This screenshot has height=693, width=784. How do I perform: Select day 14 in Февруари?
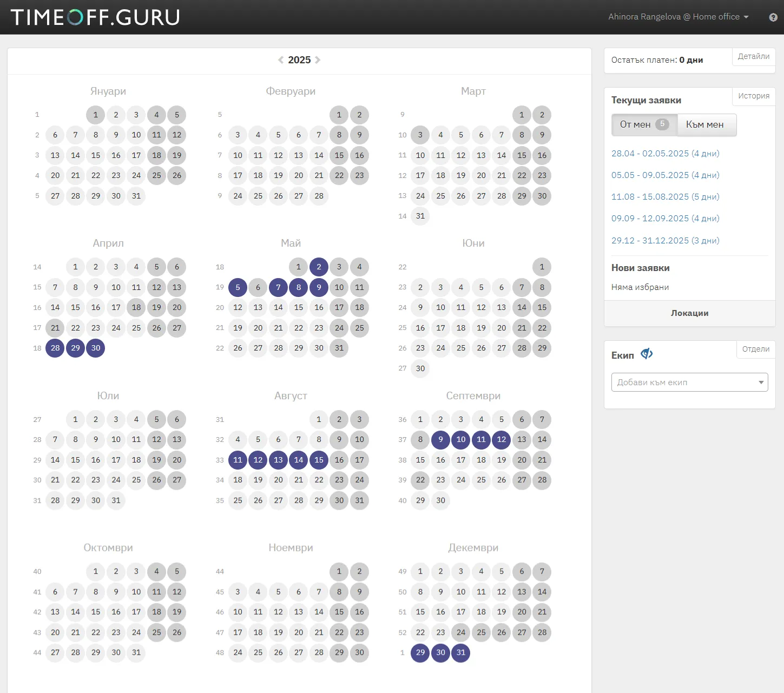(x=319, y=155)
